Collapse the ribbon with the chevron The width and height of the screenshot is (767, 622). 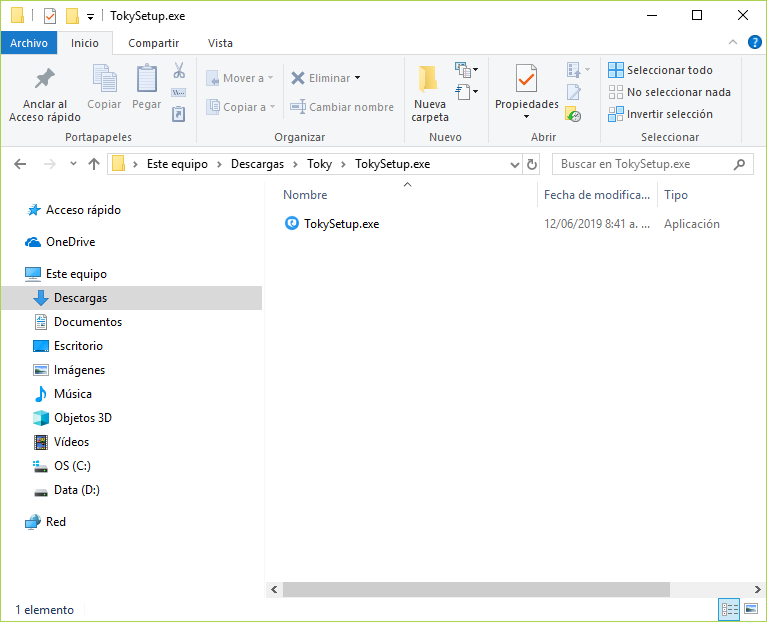pos(732,43)
